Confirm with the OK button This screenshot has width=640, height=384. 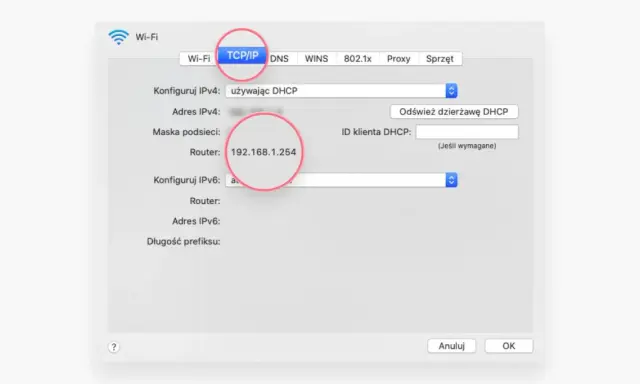point(509,346)
